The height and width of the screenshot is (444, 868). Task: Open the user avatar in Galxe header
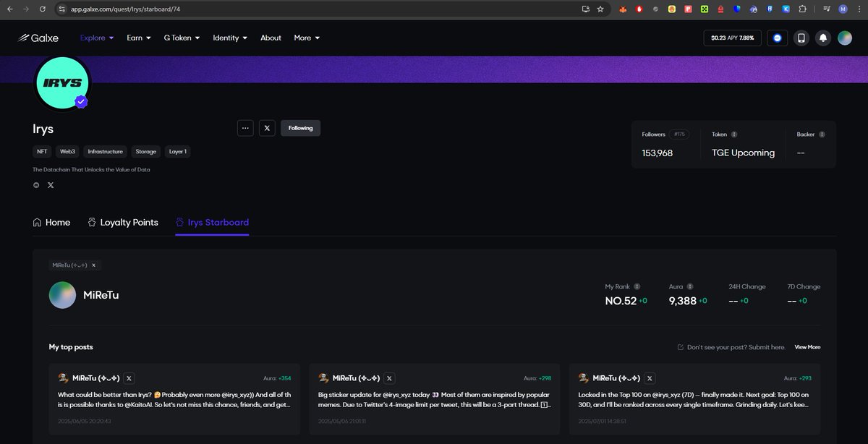point(845,38)
